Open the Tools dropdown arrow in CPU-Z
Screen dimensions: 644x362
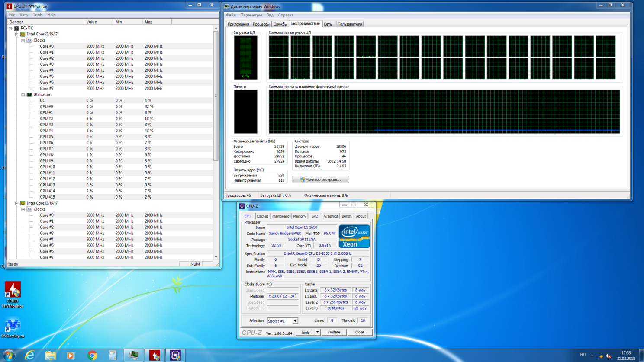[317, 332]
